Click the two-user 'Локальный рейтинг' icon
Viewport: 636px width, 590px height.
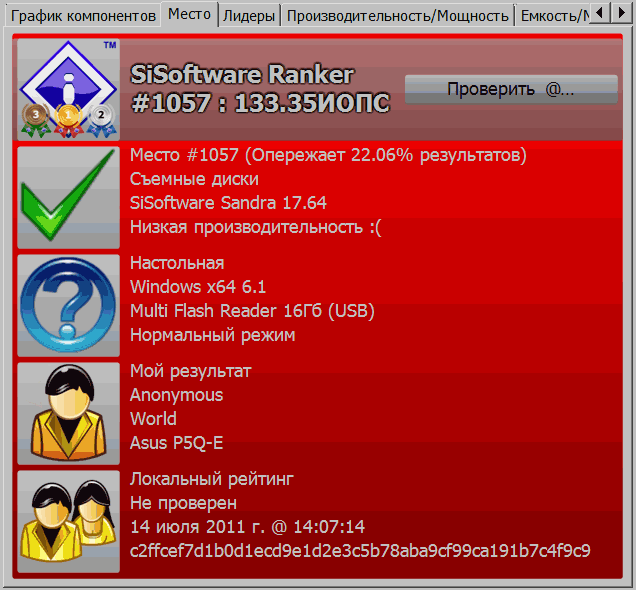(x=68, y=520)
